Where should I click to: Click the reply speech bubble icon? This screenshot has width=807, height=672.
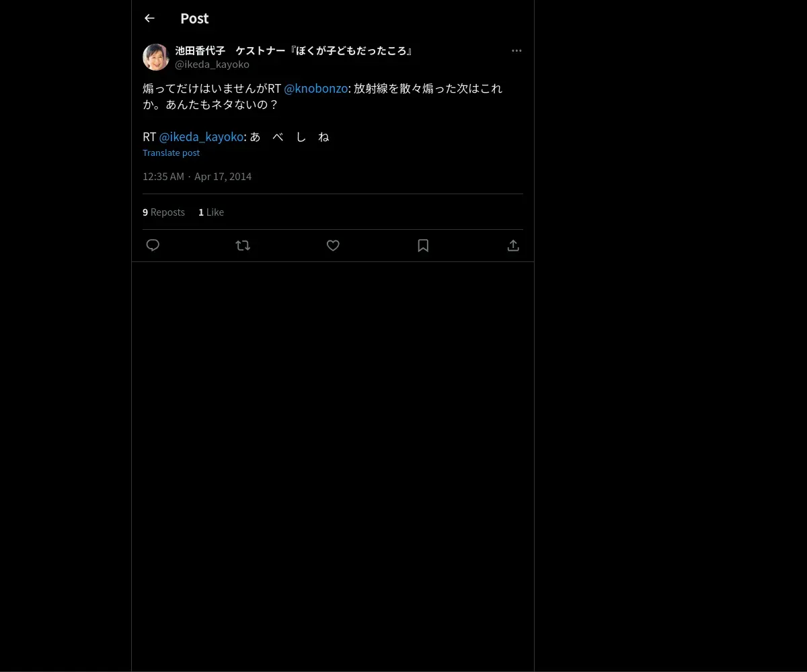[153, 245]
